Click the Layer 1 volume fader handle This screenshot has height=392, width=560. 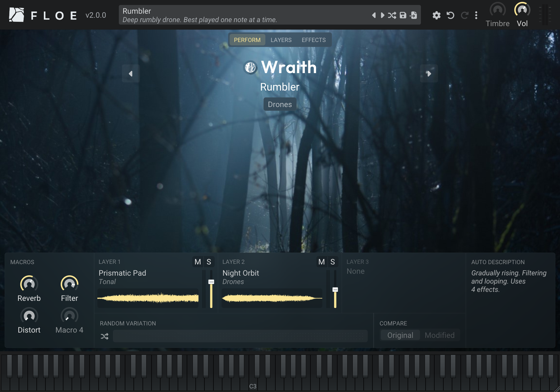click(x=211, y=282)
